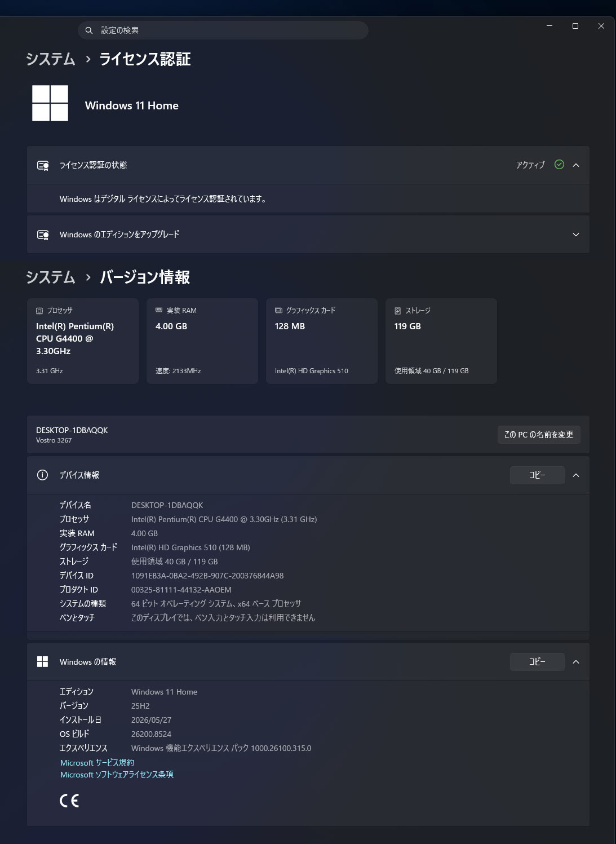
Task: Click インストール日 value 2026/05/27
Action: click(151, 720)
